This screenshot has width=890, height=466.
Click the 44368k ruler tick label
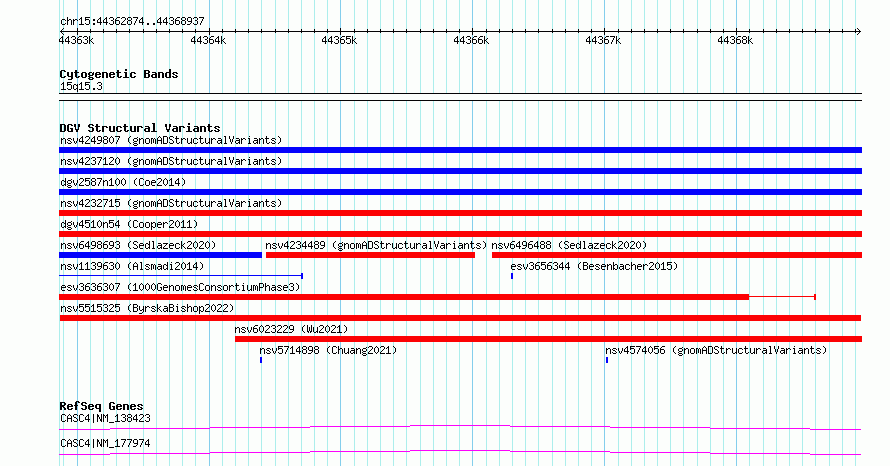(735, 40)
